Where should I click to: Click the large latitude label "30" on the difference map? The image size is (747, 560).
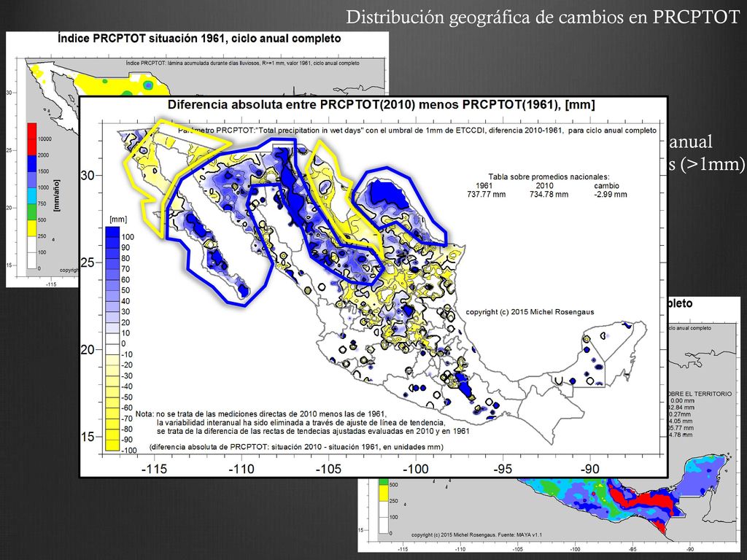coord(88,175)
